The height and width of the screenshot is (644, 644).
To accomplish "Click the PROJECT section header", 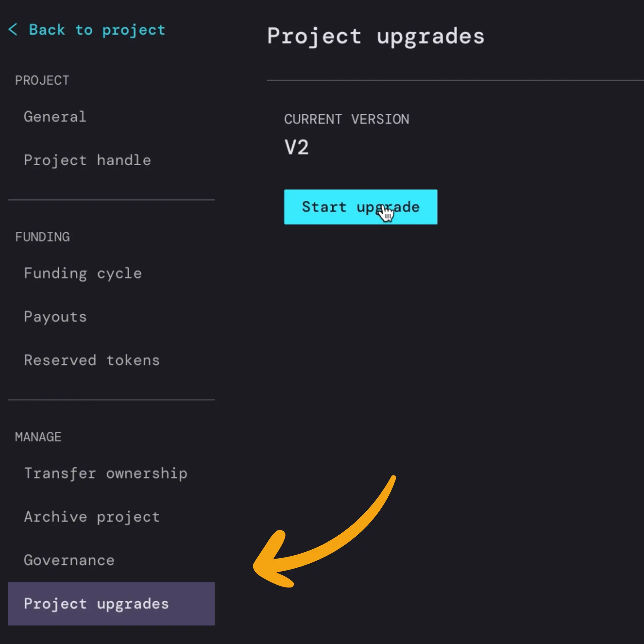I will pyautogui.click(x=42, y=80).
